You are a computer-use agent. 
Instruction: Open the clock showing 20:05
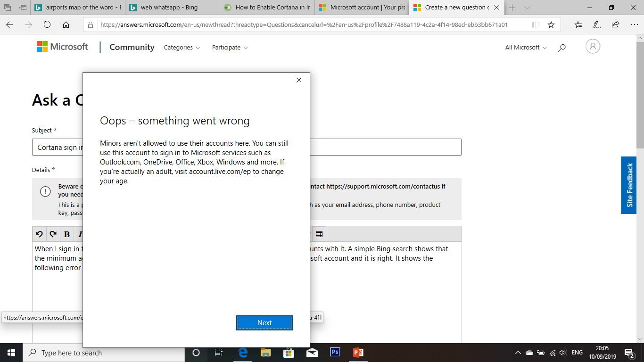(603, 353)
